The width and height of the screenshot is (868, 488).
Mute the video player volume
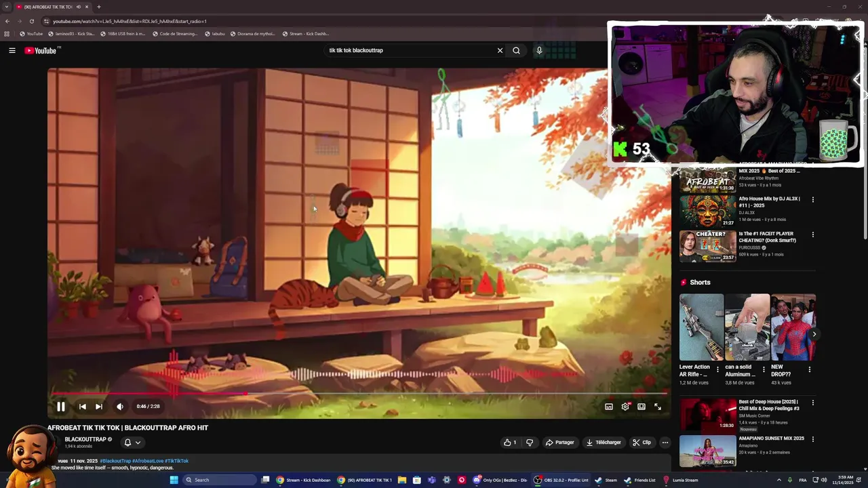(x=119, y=407)
